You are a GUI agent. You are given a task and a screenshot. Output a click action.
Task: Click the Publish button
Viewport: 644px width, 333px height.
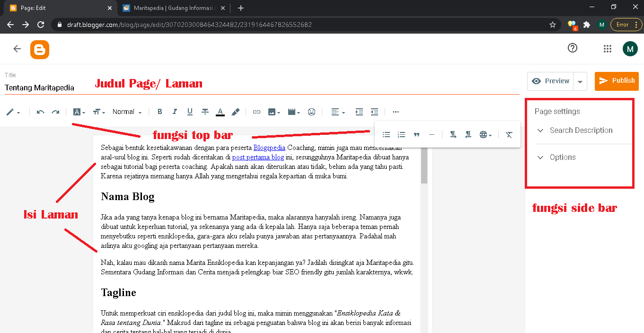[617, 81]
